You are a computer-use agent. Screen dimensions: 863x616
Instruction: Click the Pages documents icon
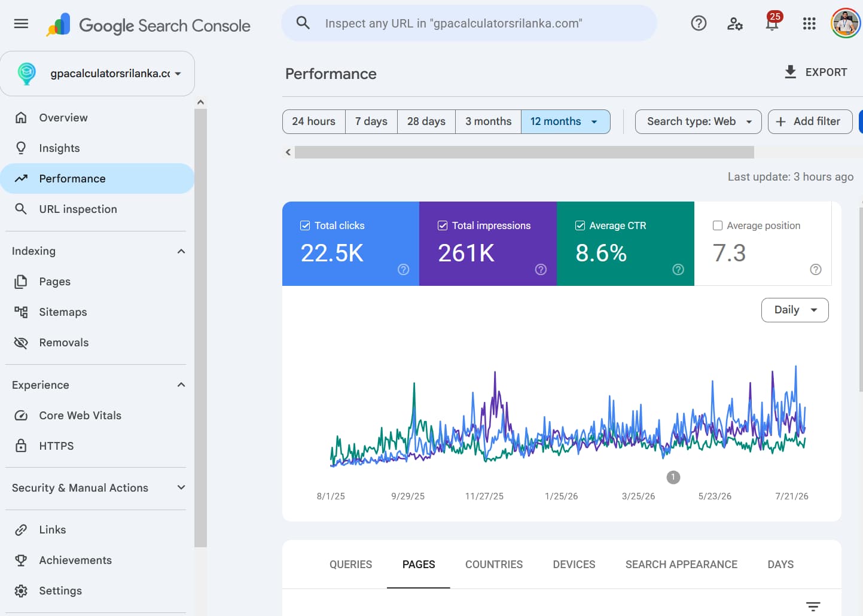pos(21,281)
